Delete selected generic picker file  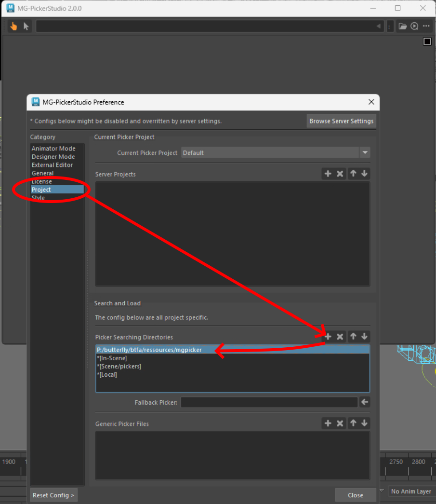pos(340,423)
